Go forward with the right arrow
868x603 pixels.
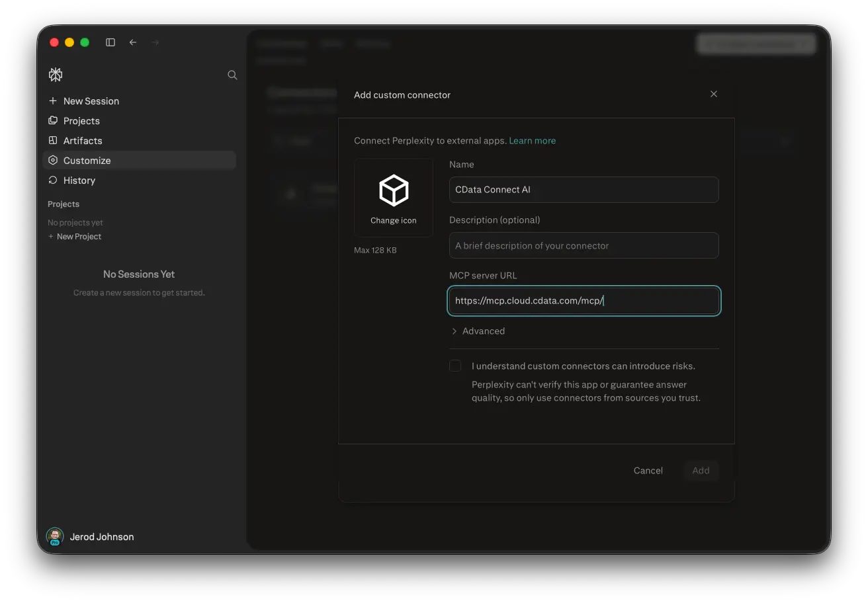click(155, 42)
